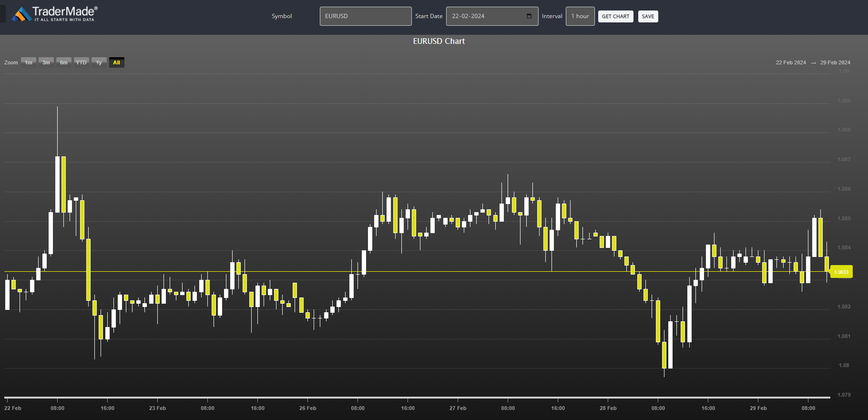Click the 1.082 price axis label
868x420 pixels.
[x=844, y=307]
